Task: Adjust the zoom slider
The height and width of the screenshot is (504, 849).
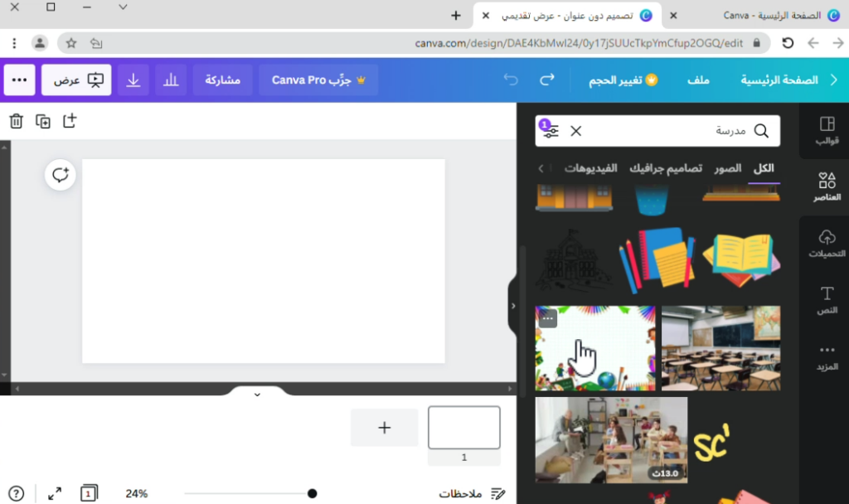Action: (312, 492)
